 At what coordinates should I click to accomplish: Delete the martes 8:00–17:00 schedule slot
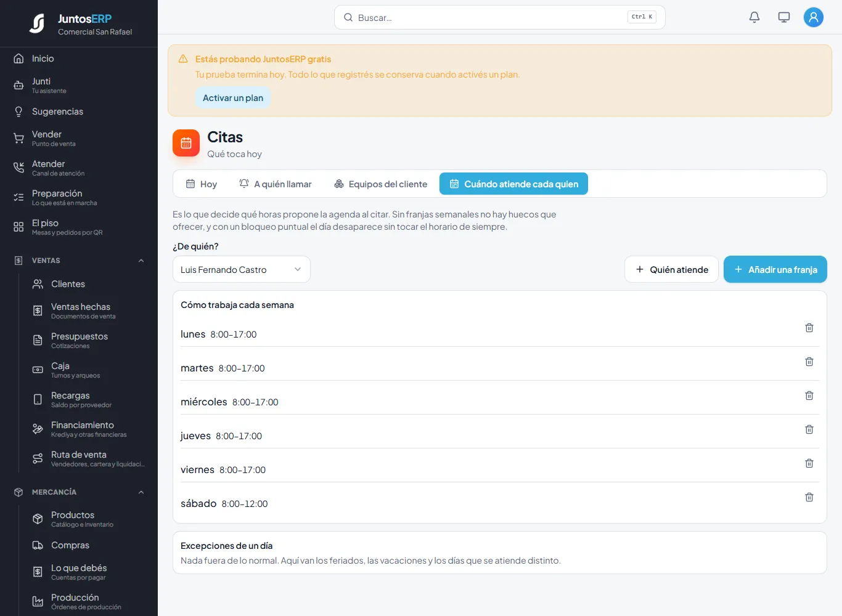[x=809, y=362]
